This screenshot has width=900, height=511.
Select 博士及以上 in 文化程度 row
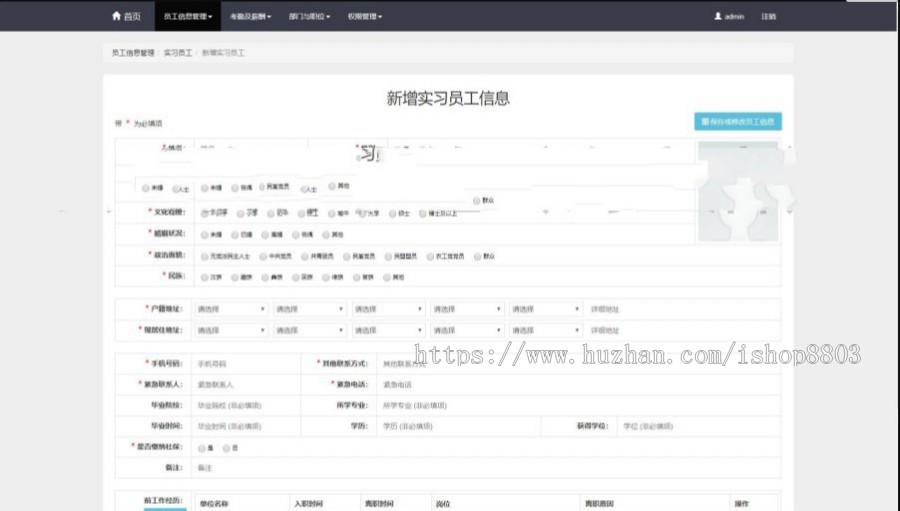pos(423,214)
